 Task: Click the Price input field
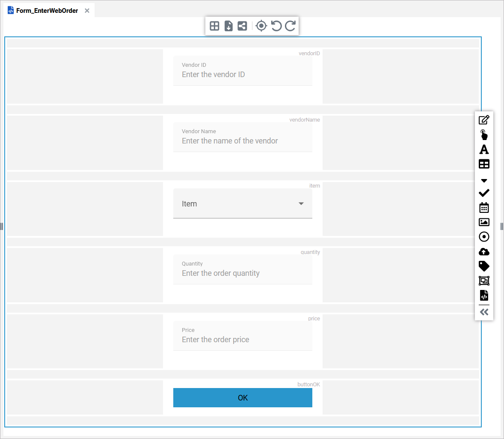[x=243, y=336]
